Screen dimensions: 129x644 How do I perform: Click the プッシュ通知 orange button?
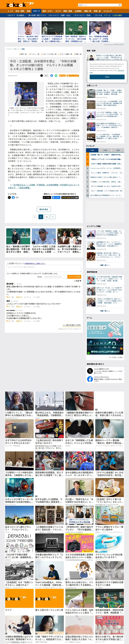[x=70, y=197]
